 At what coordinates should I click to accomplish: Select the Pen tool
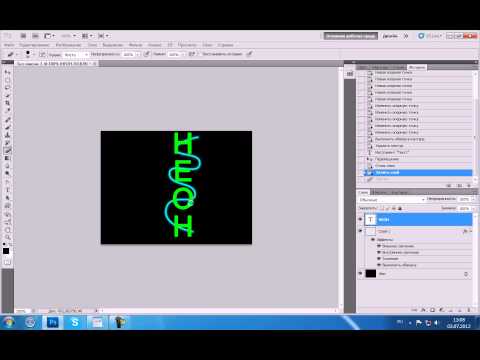(x=7, y=182)
